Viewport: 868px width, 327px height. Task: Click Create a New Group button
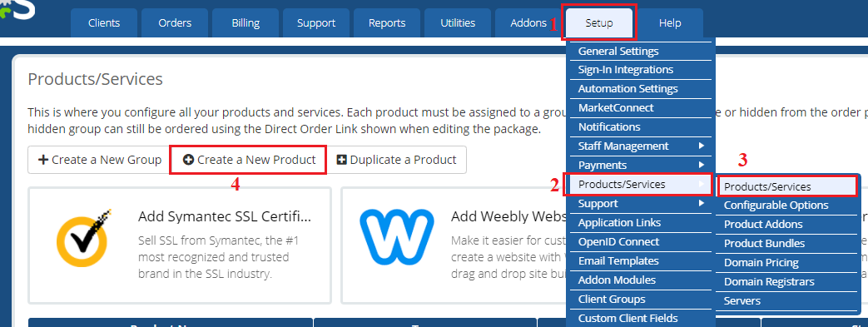pos(100,160)
